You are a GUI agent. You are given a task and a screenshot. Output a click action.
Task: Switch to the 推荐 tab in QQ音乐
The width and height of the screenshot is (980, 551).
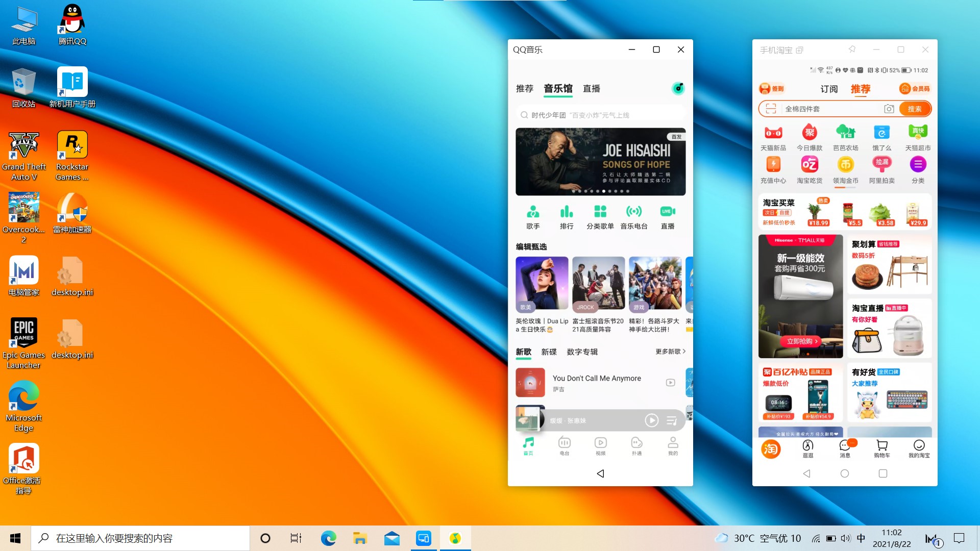click(x=524, y=89)
